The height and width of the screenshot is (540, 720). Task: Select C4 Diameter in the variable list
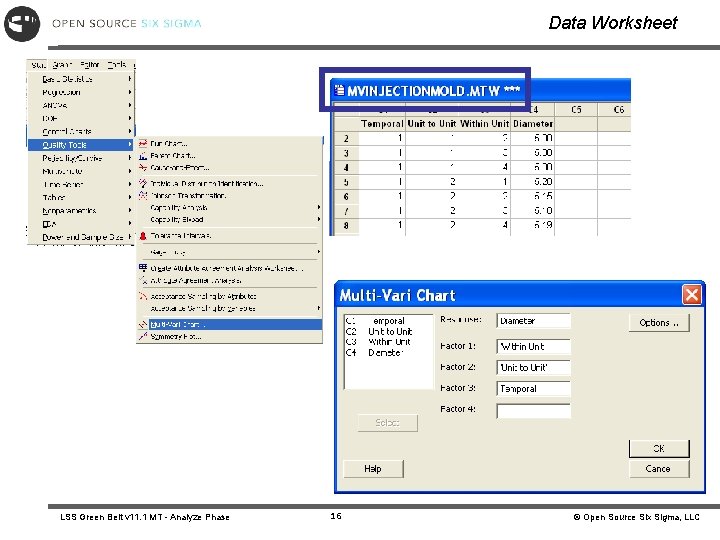tap(388, 353)
